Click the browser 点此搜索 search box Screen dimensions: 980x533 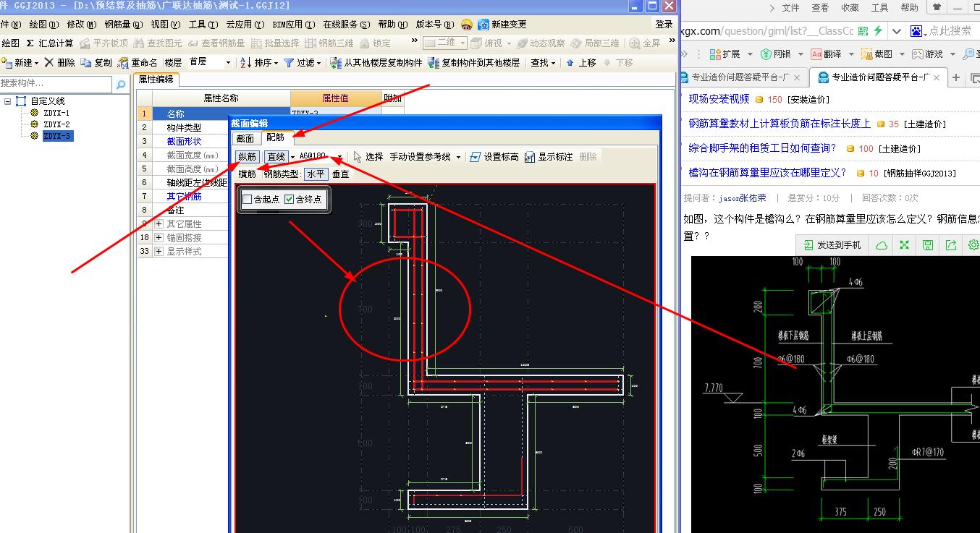[950, 31]
